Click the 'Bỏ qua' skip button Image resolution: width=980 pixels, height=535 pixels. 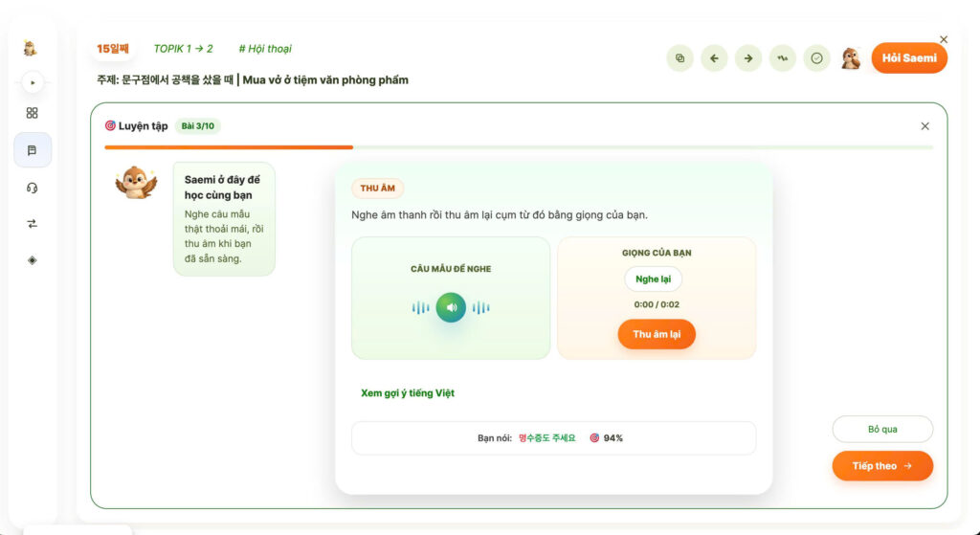point(882,430)
